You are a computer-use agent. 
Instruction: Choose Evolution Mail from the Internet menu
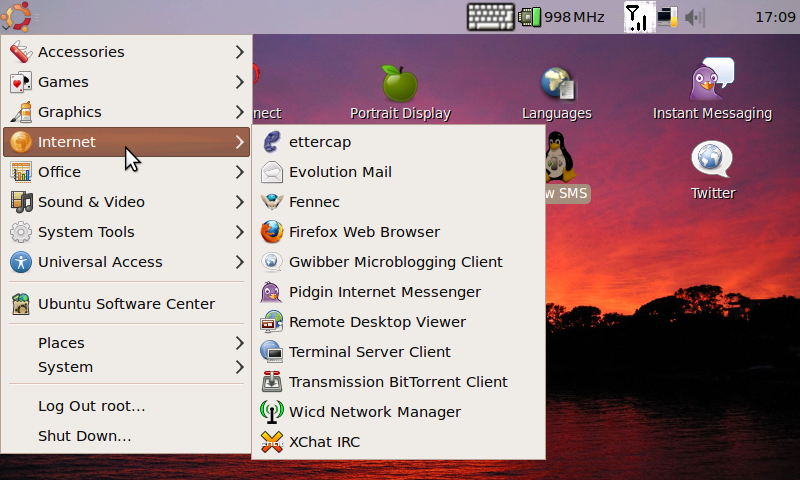[340, 172]
